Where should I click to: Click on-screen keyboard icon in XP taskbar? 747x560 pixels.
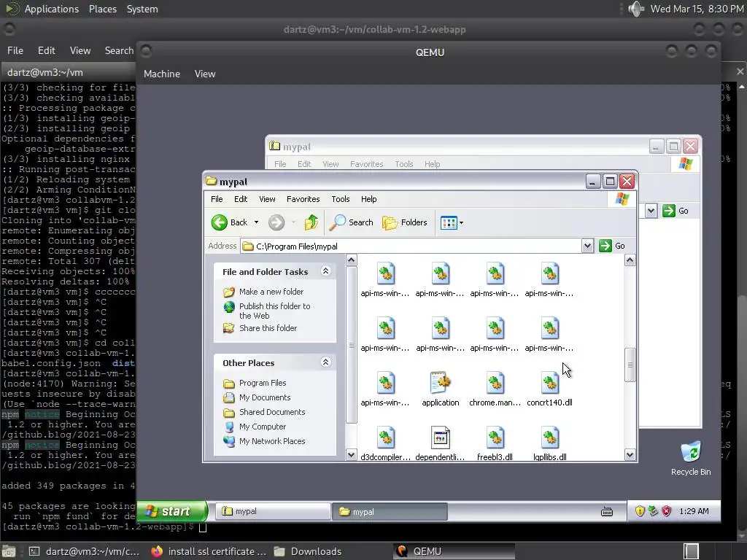pyautogui.click(x=606, y=512)
